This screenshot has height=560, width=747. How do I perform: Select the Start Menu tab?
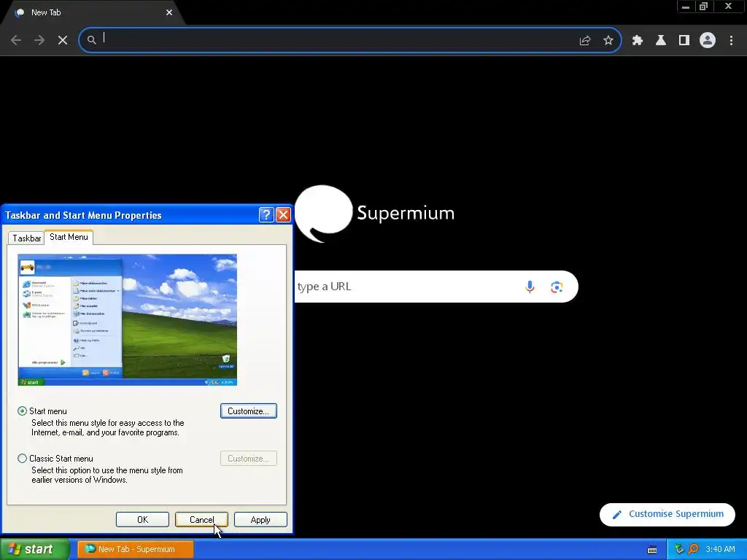click(x=69, y=237)
